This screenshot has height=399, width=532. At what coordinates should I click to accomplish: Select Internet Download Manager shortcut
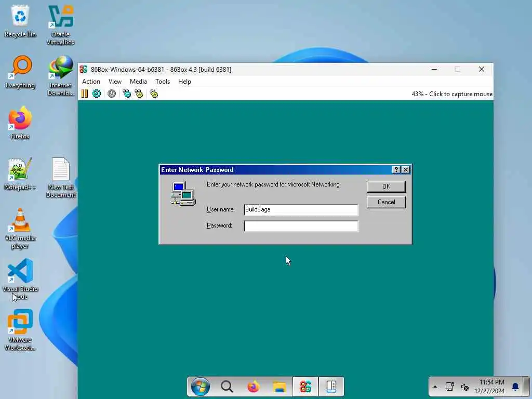click(x=60, y=76)
